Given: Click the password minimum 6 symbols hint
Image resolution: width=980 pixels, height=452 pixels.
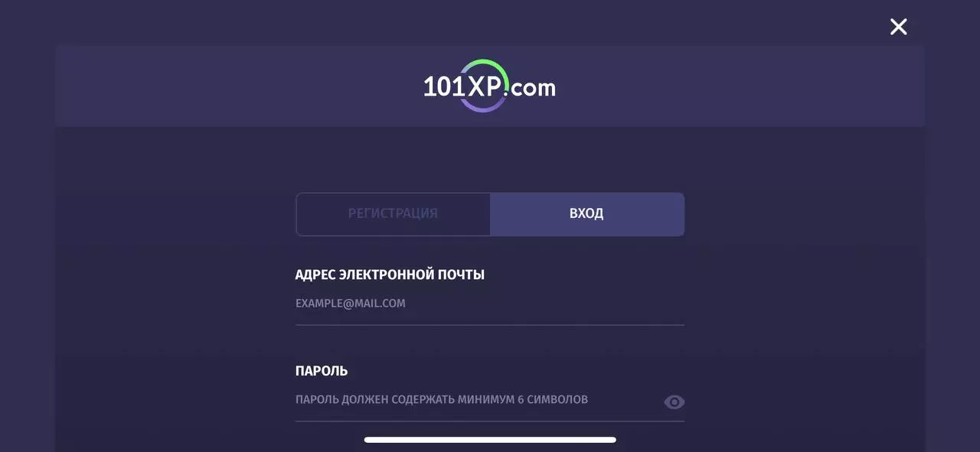Looking at the screenshot, I should [442, 400].
